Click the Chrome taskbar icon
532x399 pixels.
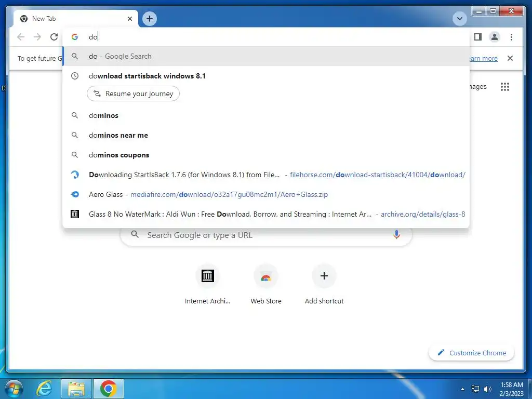tap(109, 389)
